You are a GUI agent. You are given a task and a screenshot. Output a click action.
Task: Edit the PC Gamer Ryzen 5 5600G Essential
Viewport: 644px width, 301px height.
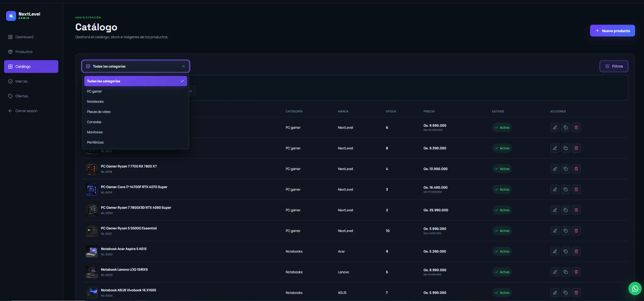555,231
